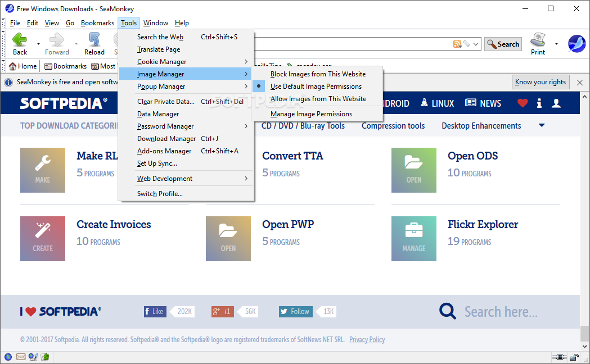Click the SeaMonkey throbber logo
This screenshot has height=364, width=590.
[577, 44]
